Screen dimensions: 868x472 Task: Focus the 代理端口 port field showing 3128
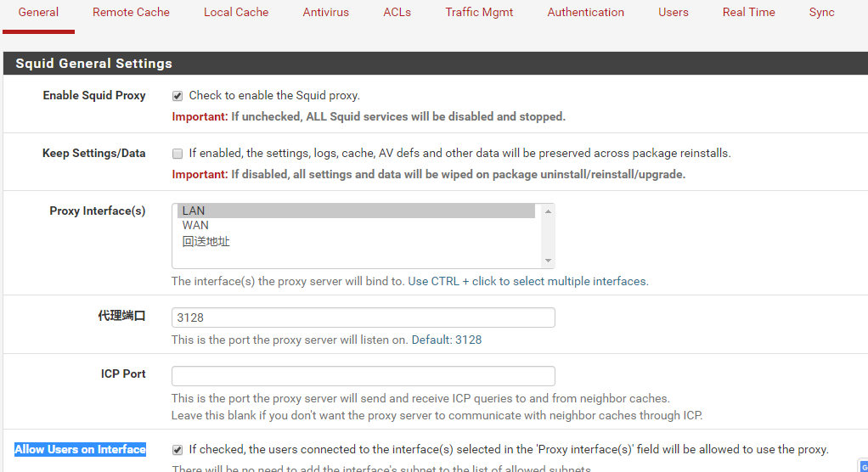coord(364,317)
